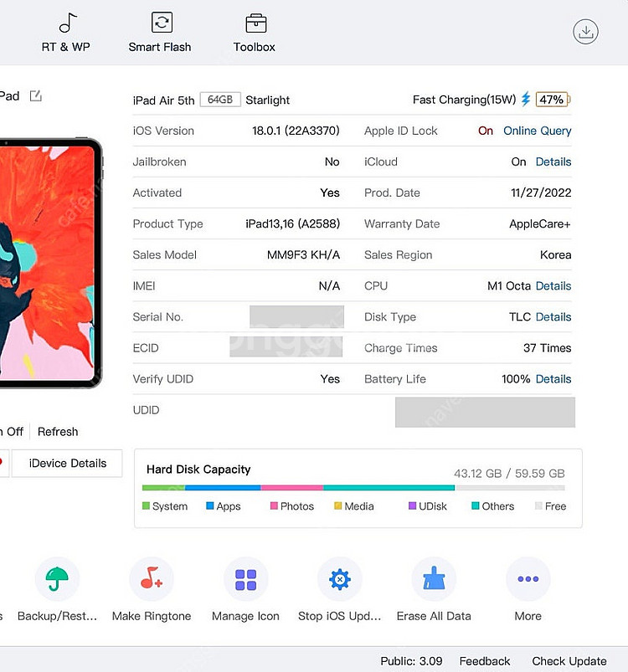Open Erase All Data broom icon
The height and width of the screenshot is (672, 628).
(x=434, y=578)
